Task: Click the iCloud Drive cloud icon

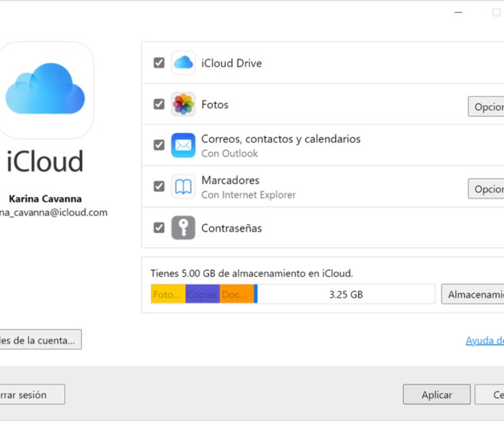Action: [183, 63]
